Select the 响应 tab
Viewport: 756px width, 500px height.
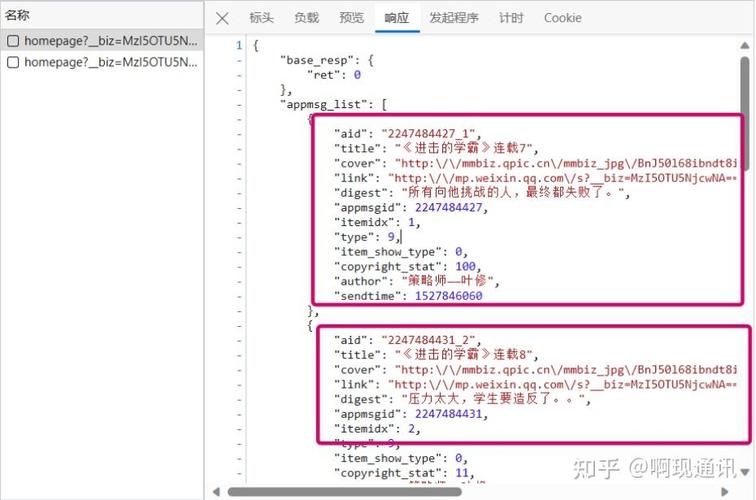tap(397, 18)
